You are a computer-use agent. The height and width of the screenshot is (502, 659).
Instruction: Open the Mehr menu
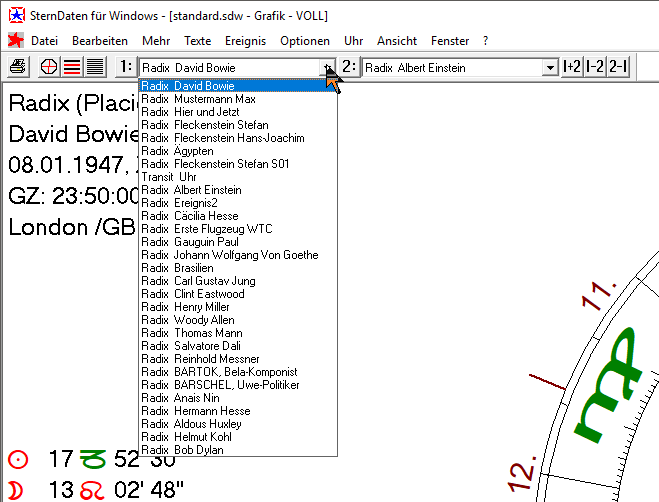click(156, 41)
